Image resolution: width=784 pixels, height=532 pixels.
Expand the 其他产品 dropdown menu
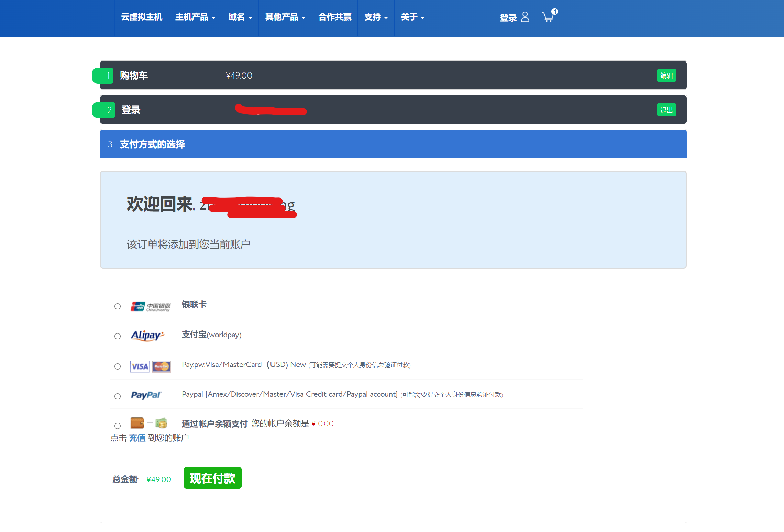pyautogui.click(x=285, y=17)
